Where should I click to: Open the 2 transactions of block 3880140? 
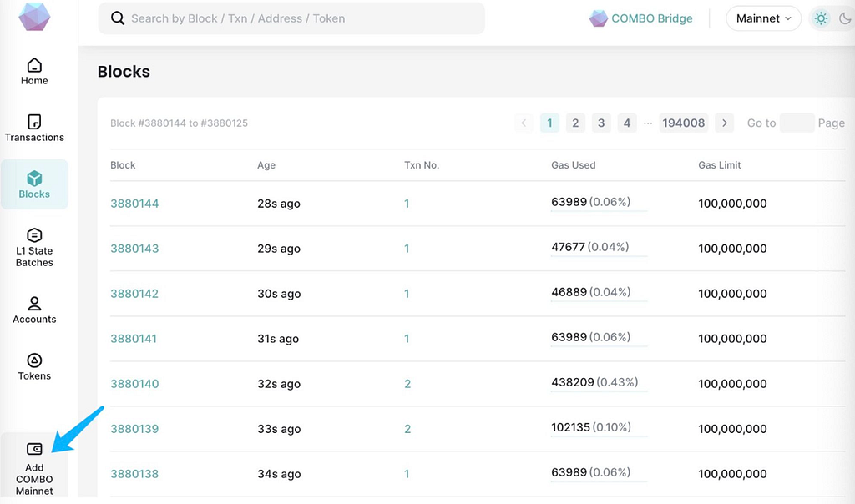pyautogui.click(x=407, y=384)
